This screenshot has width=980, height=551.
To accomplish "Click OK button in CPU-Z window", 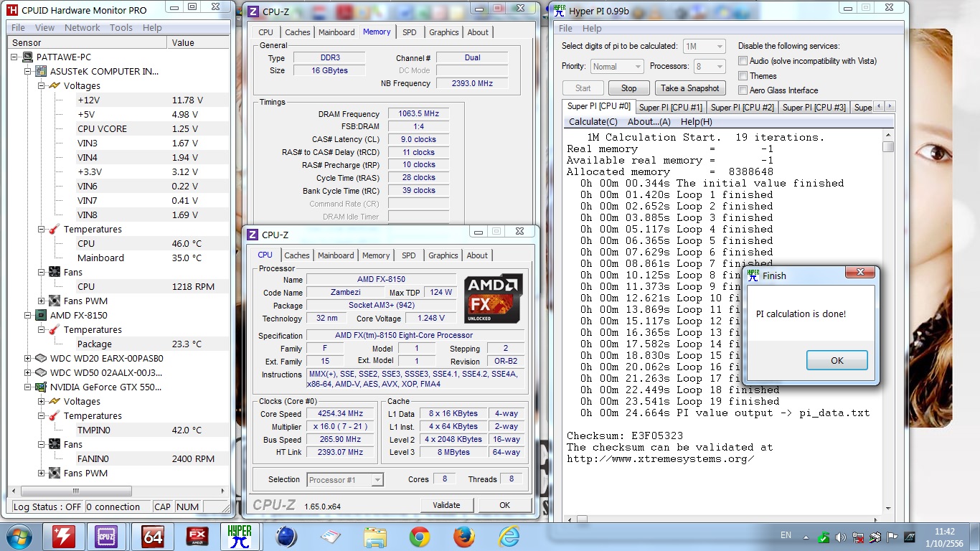I will (505, 505).
